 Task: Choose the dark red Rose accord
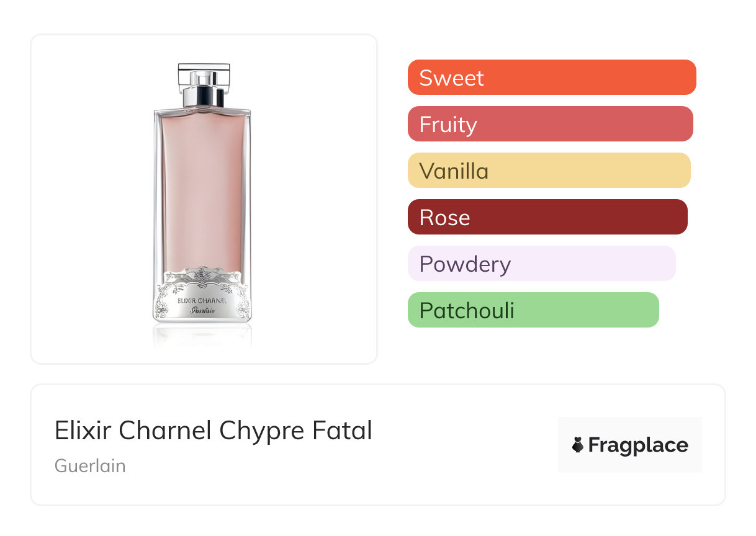click(547, 217)
